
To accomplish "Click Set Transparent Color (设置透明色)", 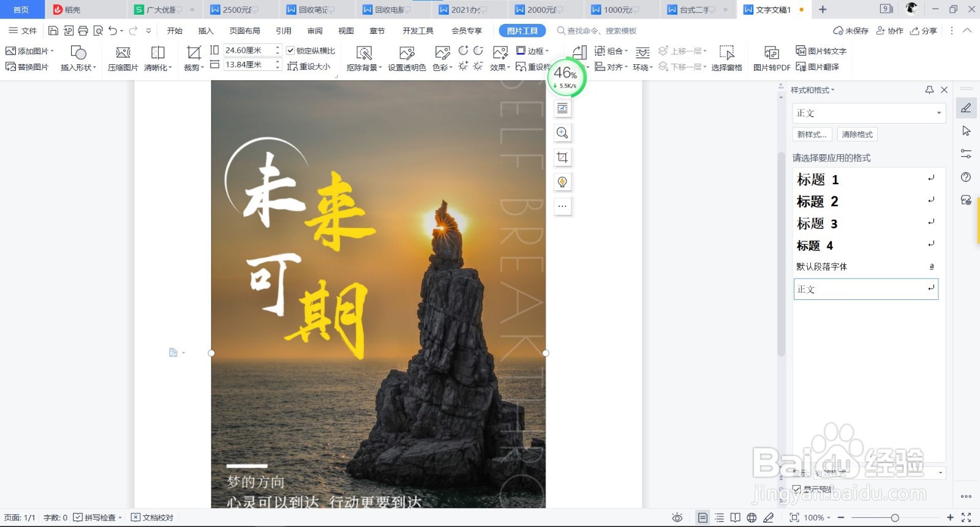I will click(407, 59).
